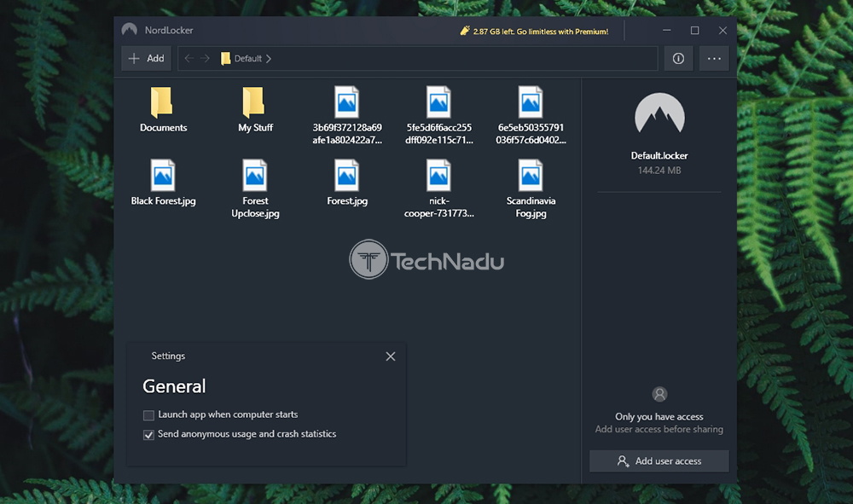Select the Default locker breadcrumb
The width and height of the screenshot is (853, 504).
[241, 58]
